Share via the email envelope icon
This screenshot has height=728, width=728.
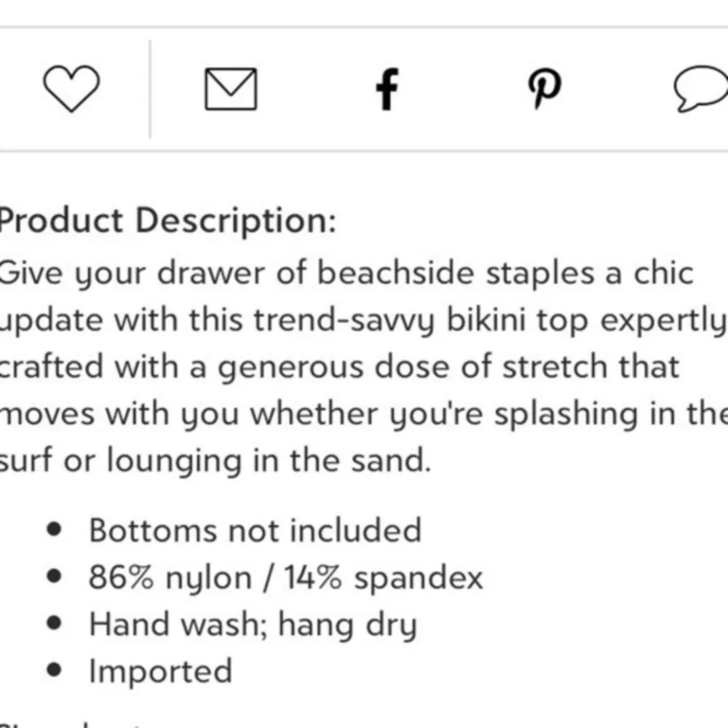click(230, 90)
